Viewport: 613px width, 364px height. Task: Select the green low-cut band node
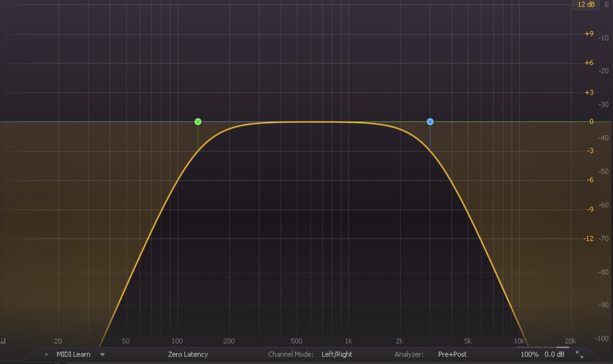(x=198, y=122)
